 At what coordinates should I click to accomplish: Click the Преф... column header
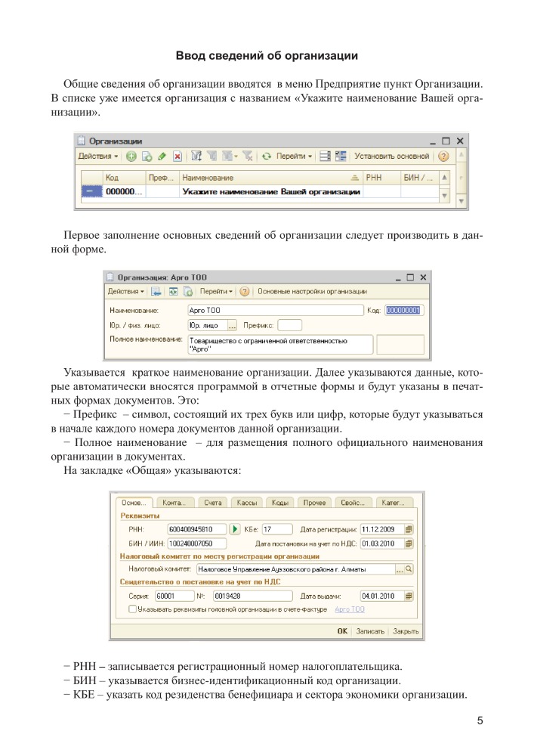[162, 178]
